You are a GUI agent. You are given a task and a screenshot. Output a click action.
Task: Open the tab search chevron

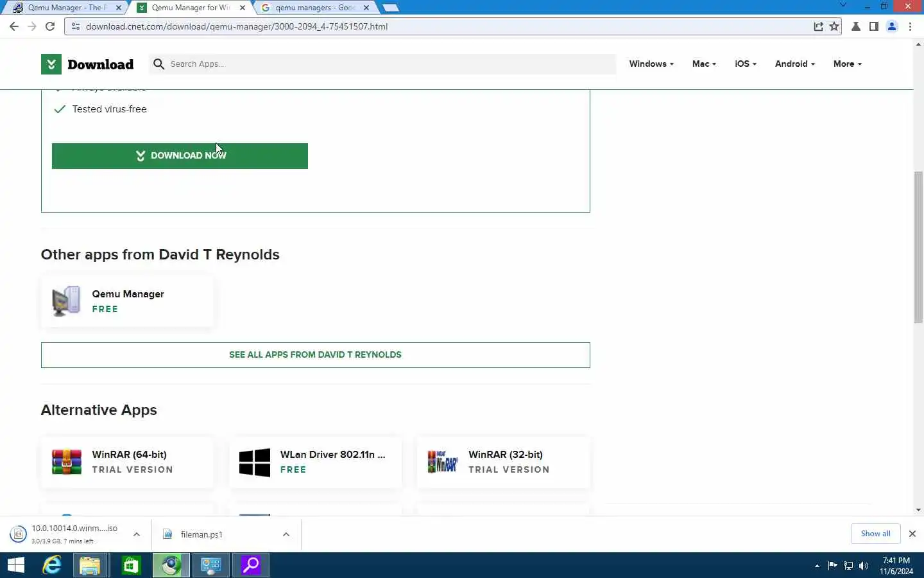[x=843, y=5]
